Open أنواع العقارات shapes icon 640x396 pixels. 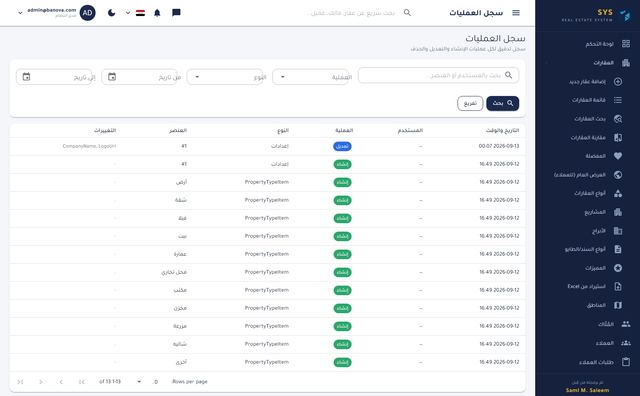(618, 194)
